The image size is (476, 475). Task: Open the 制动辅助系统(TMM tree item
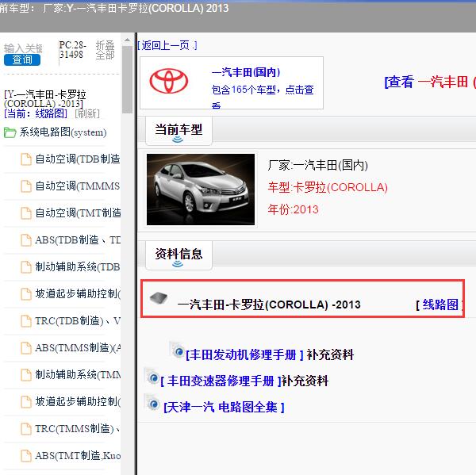(x=78, y=374)
